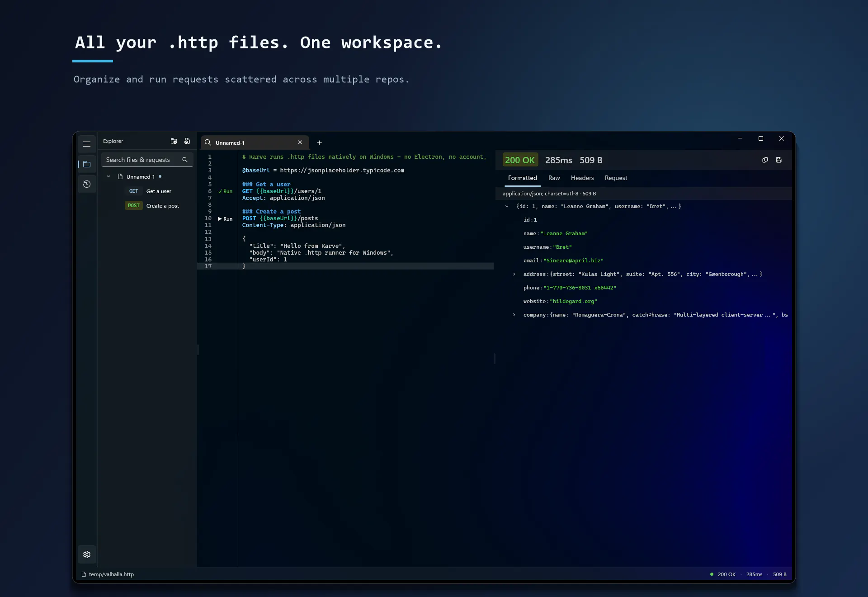Click the application/json content-type line
Screen dimensions: 868x597
tap(549, 194)
